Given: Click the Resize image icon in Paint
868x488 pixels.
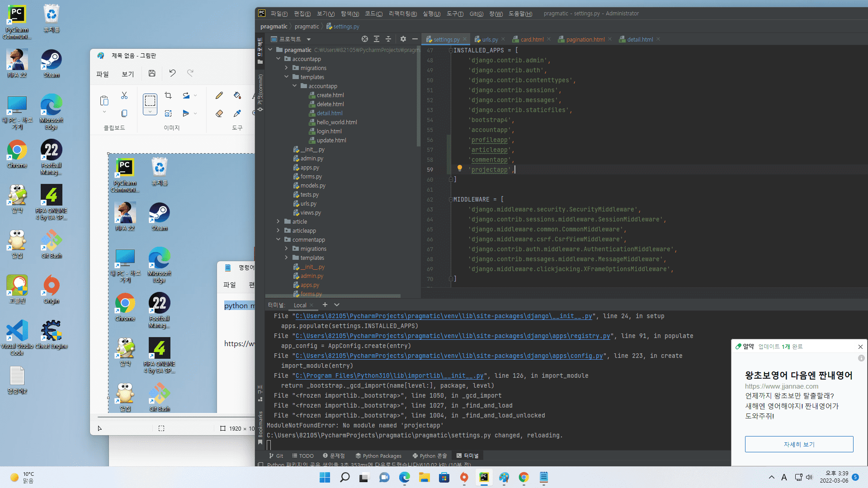Looking at the screenshot, I should click(x=168, y=113).
